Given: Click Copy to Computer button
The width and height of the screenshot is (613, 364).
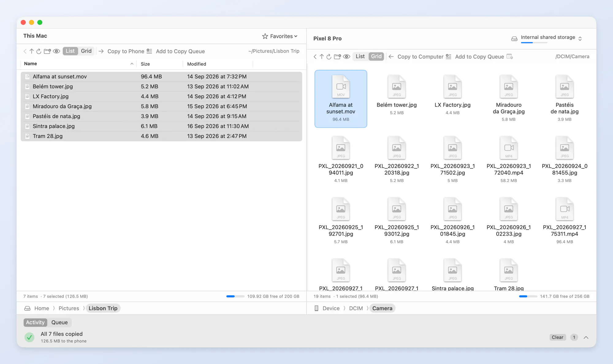Looking at the screenshot, I should coord(416,57).
